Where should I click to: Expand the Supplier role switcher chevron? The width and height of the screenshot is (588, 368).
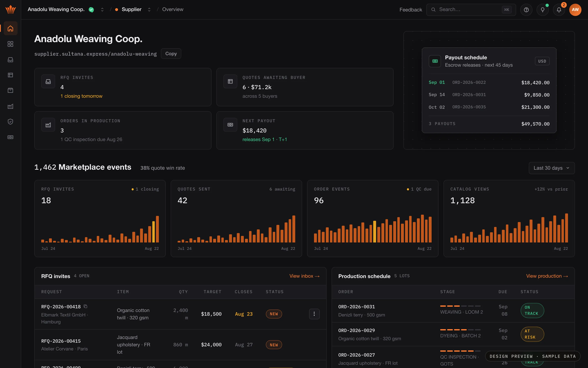(149, 9)
